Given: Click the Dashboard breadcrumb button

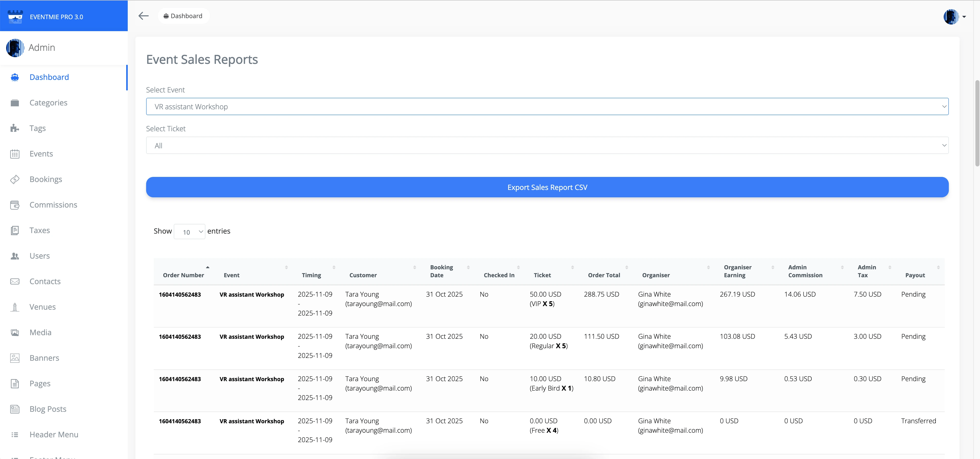Looking at the screenshot, I should (183, 16).
